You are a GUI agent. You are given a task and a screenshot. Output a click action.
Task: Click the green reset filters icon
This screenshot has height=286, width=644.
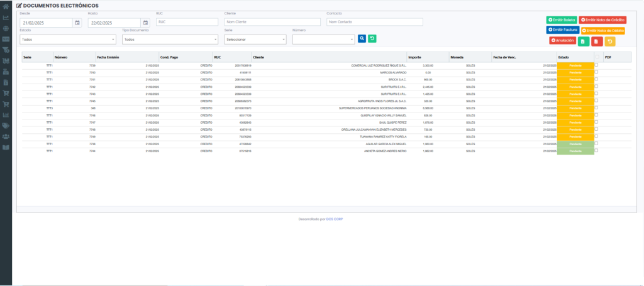[372, 38]
